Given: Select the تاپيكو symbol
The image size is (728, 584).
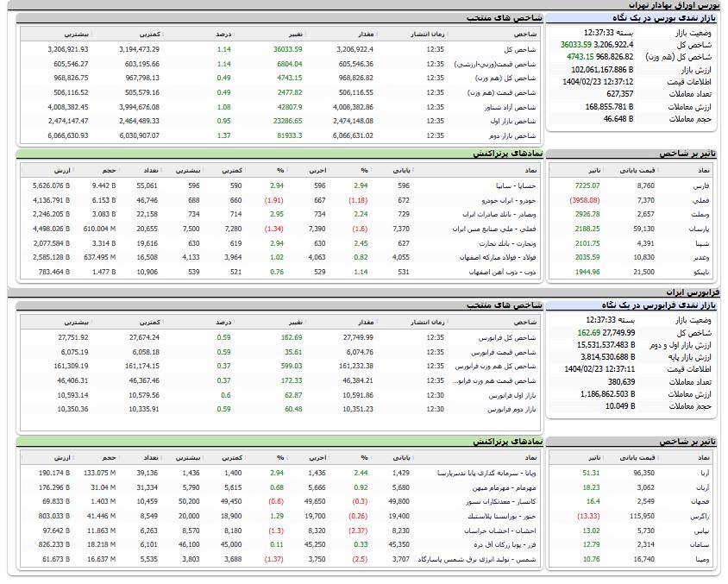Looking at the screenshot, I should pyautogui.click(x=701, y=272).
